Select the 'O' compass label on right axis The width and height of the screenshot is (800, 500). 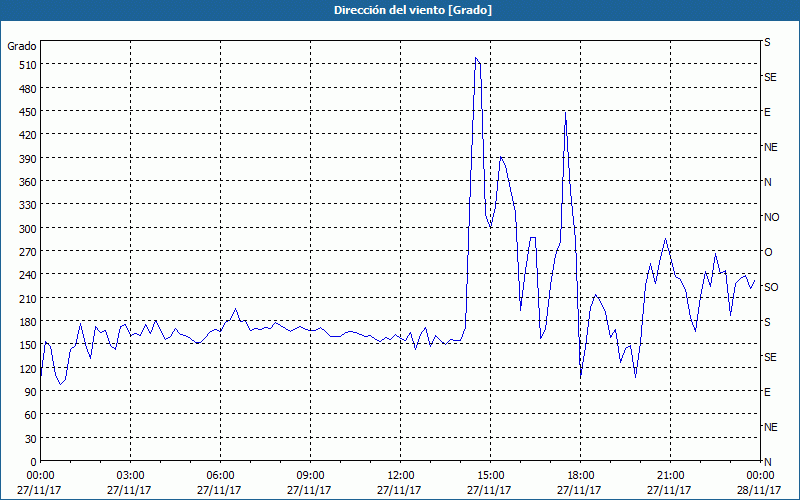768,252
